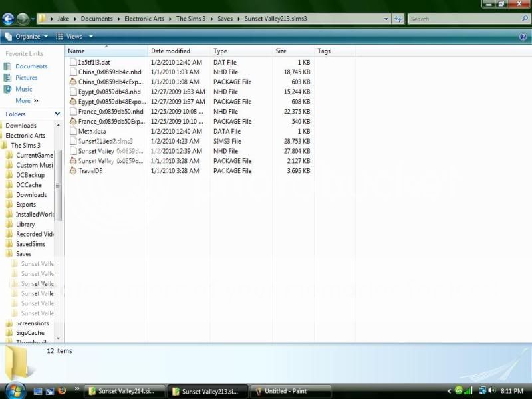The image size is (532, 399).
Task: Collapse the Folders pane chevron
Action: 58,114
